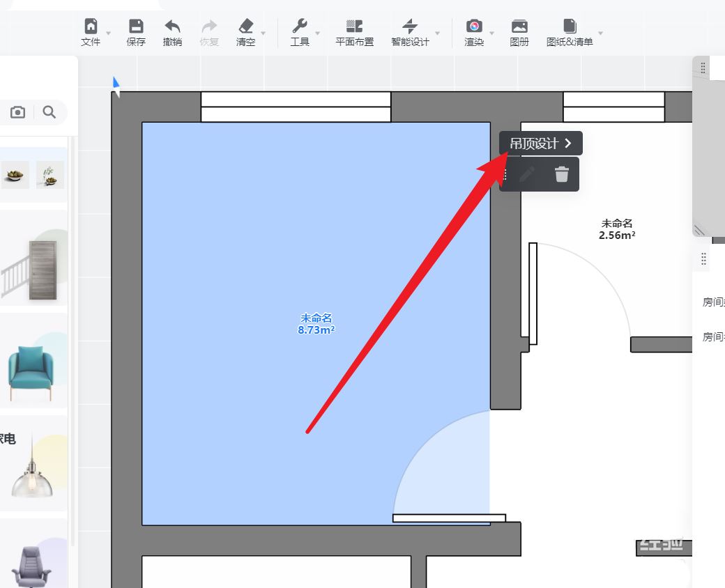
Task: Open 智能设计 smart design tool
Action: 410,32
